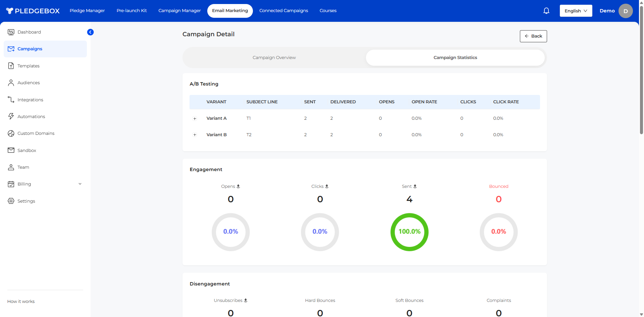Switch to the Campaign Overview tab
644x317 pixels.
coord(274,58)
